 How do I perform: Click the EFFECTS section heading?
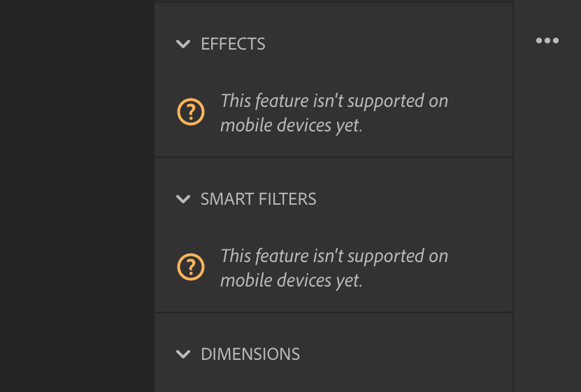click(x=233, y=44)
